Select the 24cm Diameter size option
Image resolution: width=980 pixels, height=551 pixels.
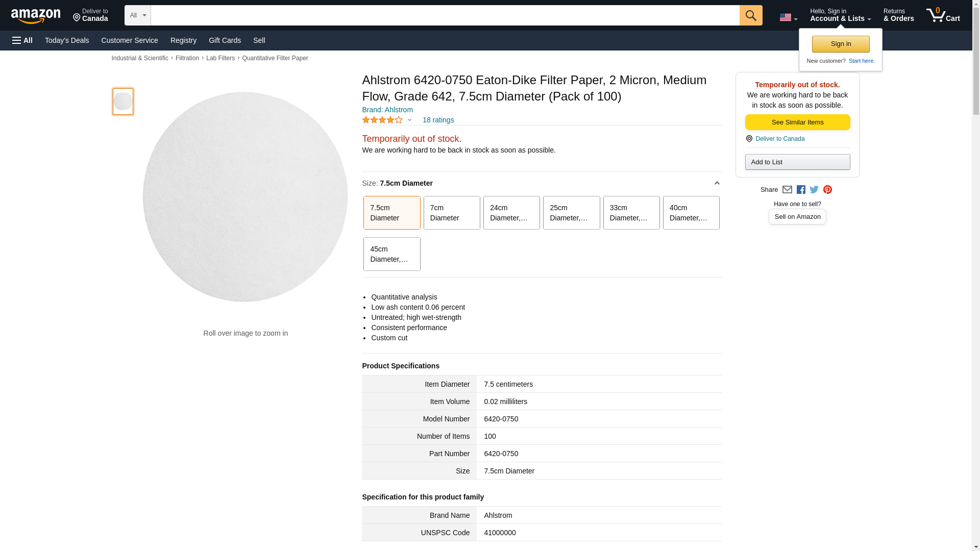tap(511, 213)
